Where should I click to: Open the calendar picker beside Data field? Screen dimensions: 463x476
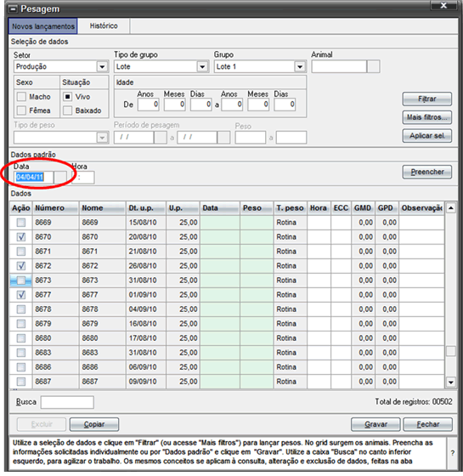point(60,178)
